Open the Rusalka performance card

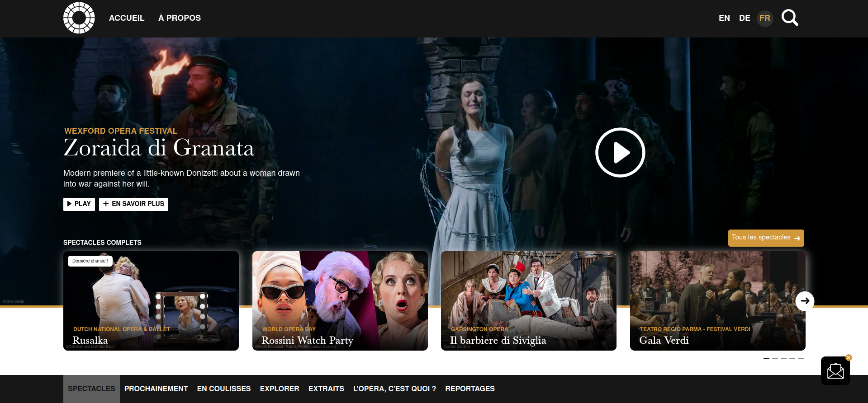tap(151, 301)
